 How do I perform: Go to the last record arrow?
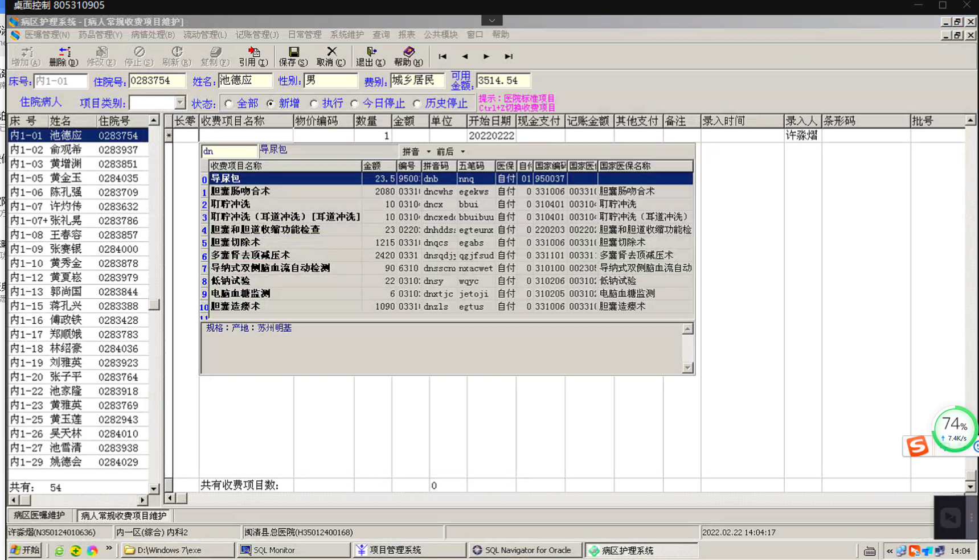coord(509,56)
